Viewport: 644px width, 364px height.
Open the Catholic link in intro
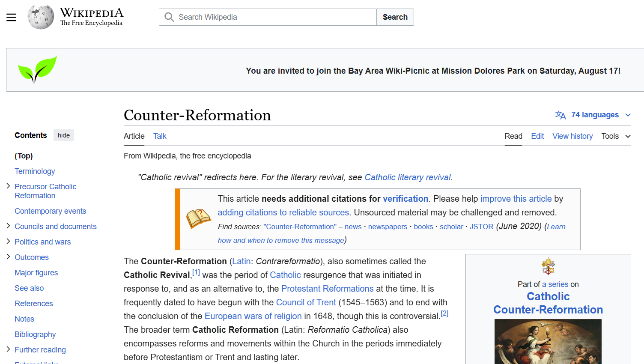285,275
